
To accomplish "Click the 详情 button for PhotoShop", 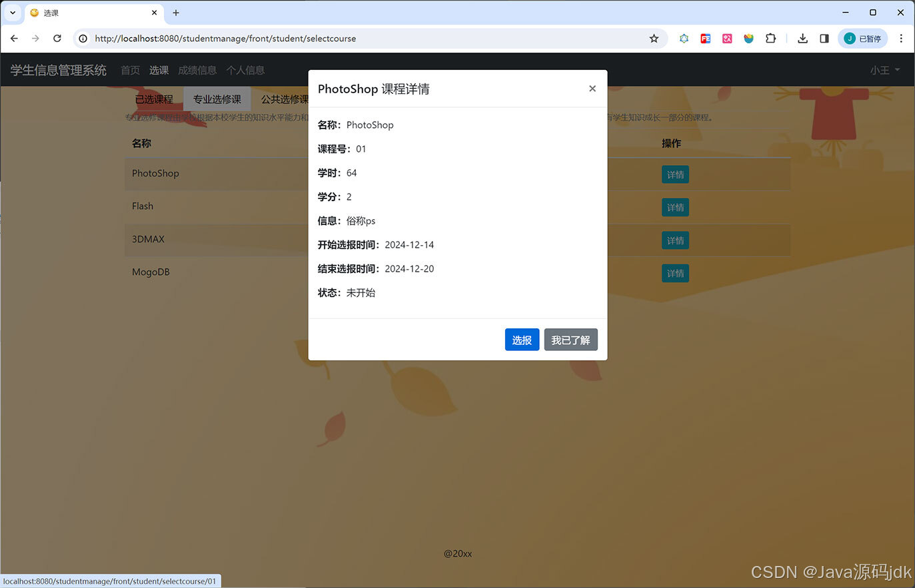I will (675, 174).
